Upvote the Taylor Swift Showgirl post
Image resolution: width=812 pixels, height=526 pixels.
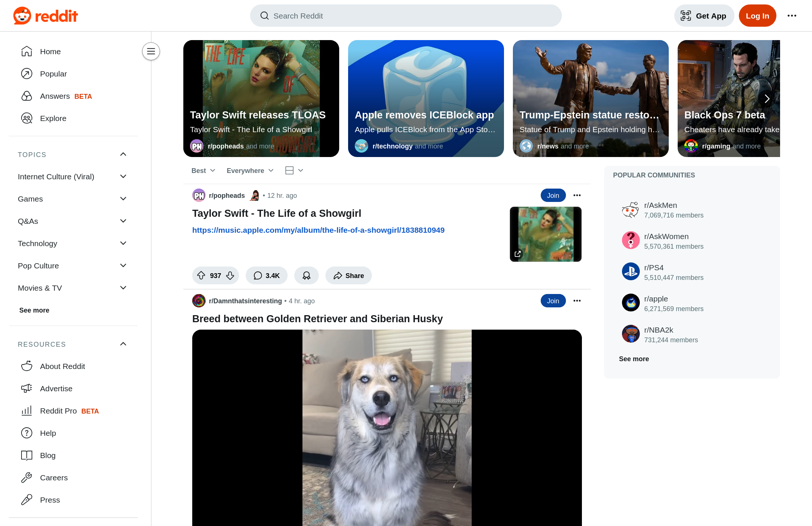point(201,275)
